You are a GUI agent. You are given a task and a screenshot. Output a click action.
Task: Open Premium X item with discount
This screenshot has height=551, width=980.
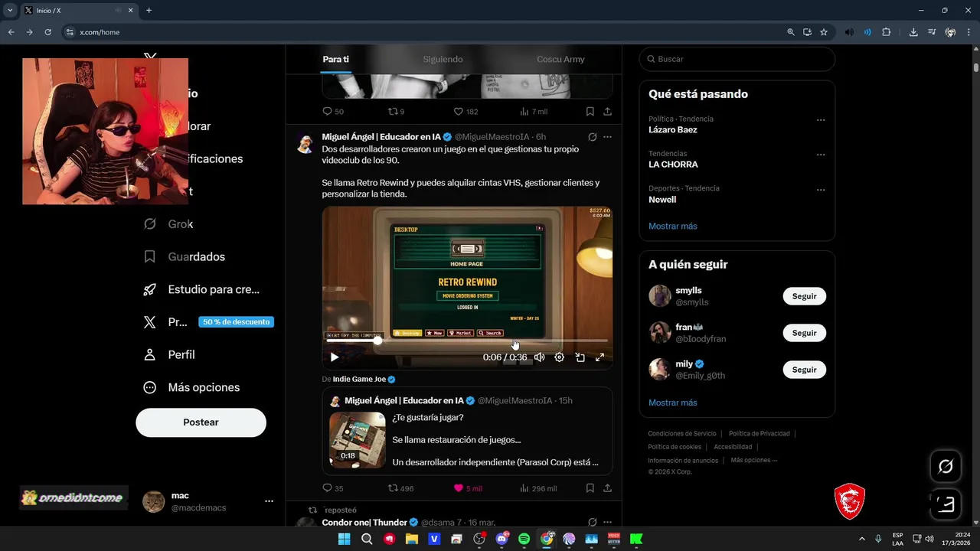[208, 322]
